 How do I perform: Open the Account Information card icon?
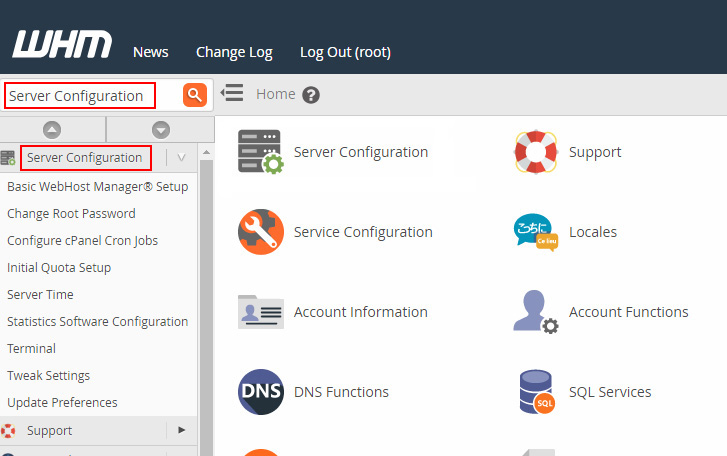(260, 312)
